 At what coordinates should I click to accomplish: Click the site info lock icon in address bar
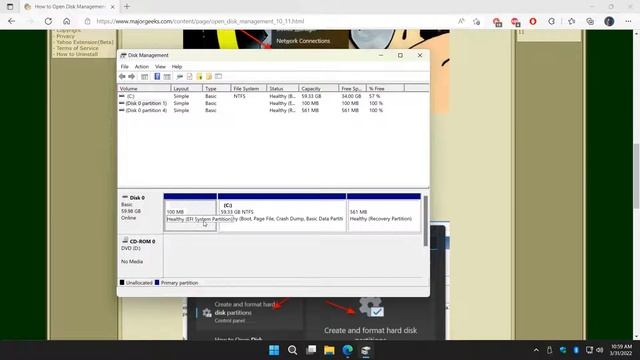[87, 21]
